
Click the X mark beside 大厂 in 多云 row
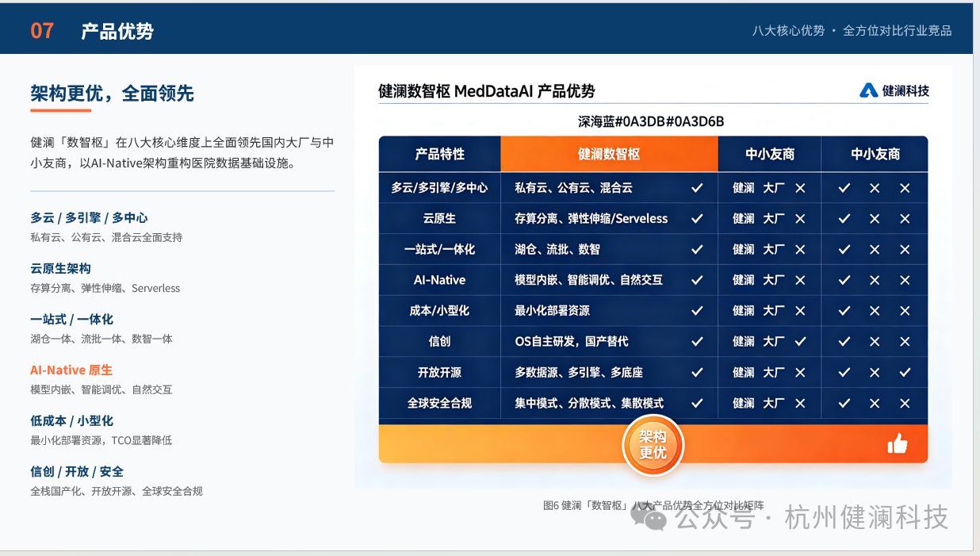pyautogui.click(x=800, y=188)
